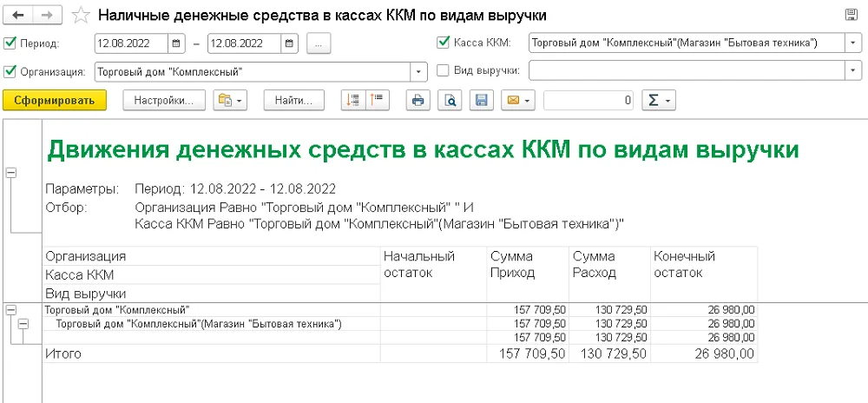Expand all groups icon
868x403 pixels.
352,100
